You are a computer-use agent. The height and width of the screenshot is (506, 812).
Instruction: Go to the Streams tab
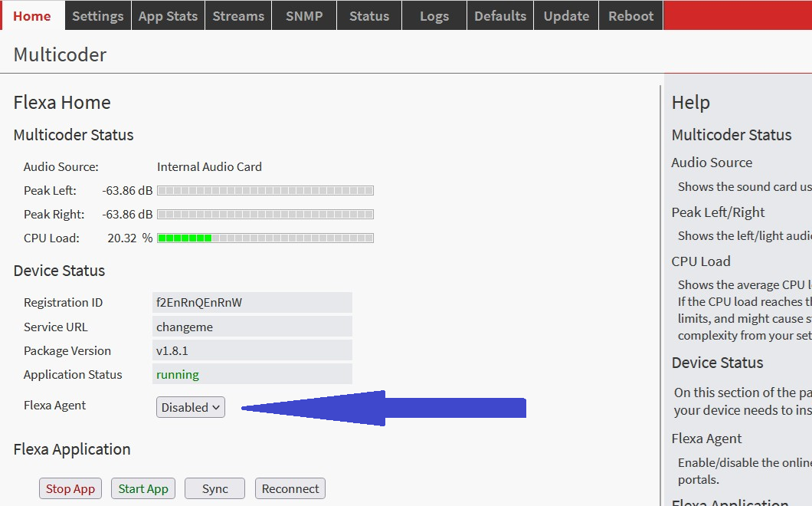[238, 15]
